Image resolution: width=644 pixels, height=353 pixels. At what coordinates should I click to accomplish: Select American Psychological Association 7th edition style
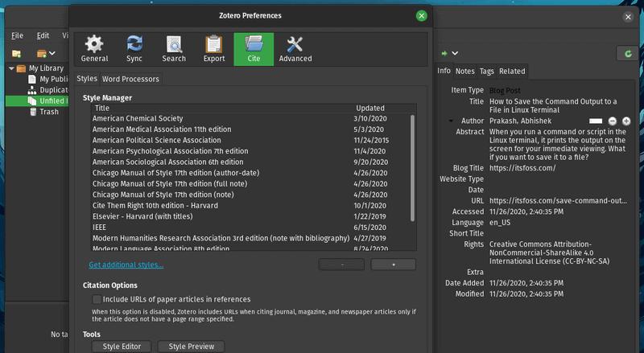(x=250, y=151)
